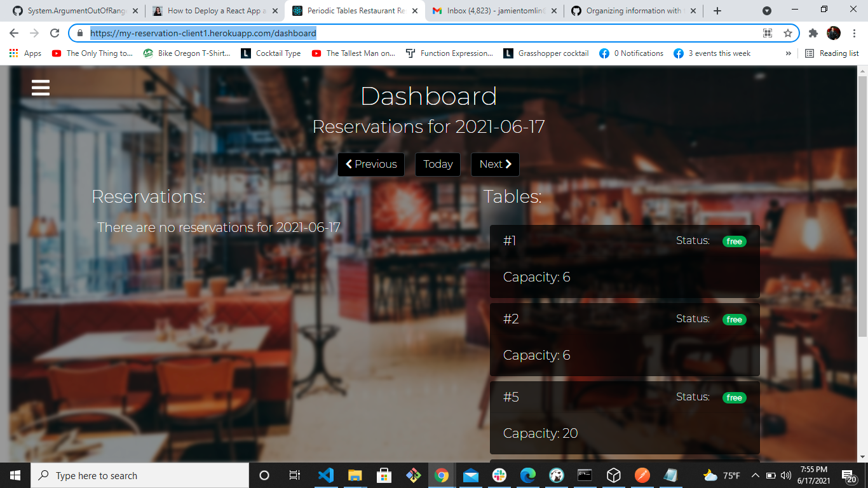Open the Mail app on taskbar
This screenshot has height=488, width=868.
[471, 475]
